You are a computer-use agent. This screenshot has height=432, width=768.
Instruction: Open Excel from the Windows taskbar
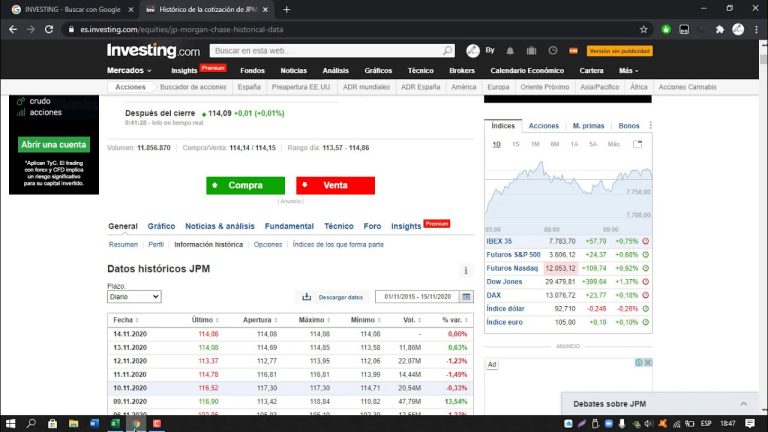115,423
